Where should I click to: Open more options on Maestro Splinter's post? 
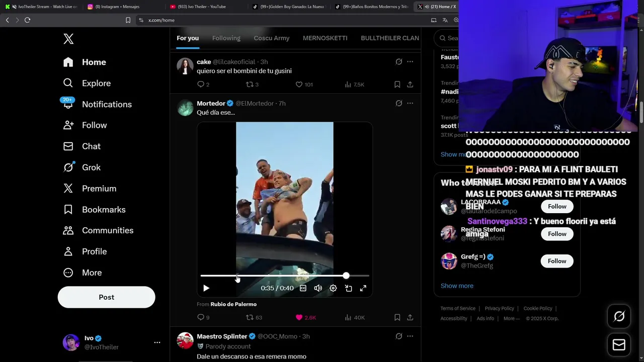tap(410, 336)
